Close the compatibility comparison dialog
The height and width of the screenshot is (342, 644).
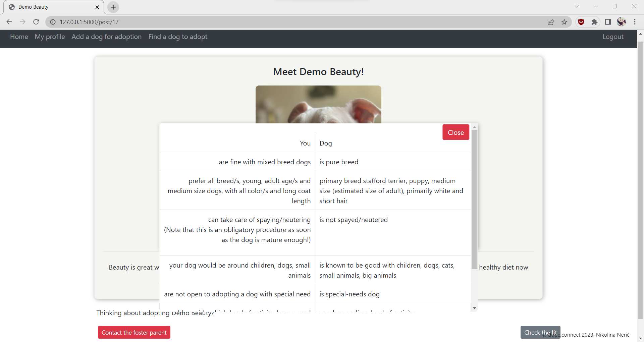coord(455,132)
